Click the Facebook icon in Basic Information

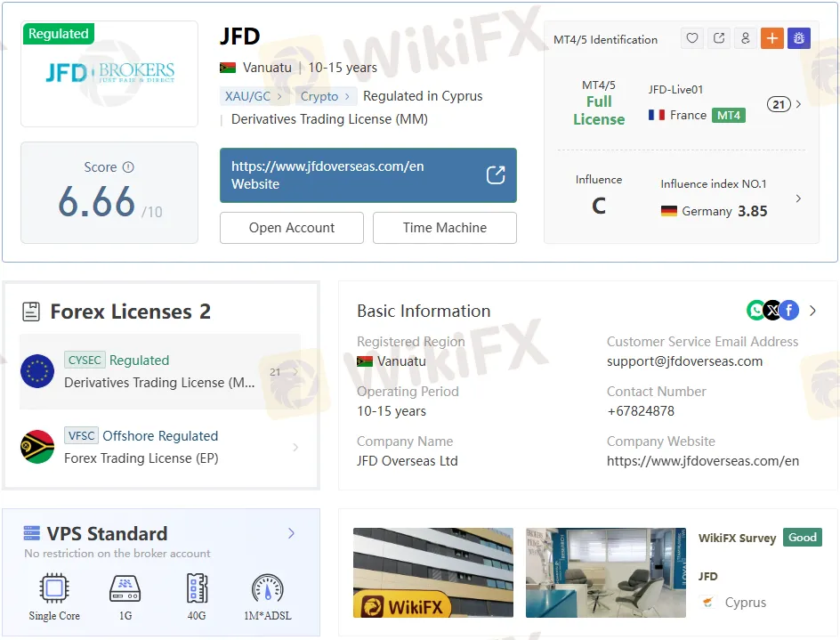(788, 310)
